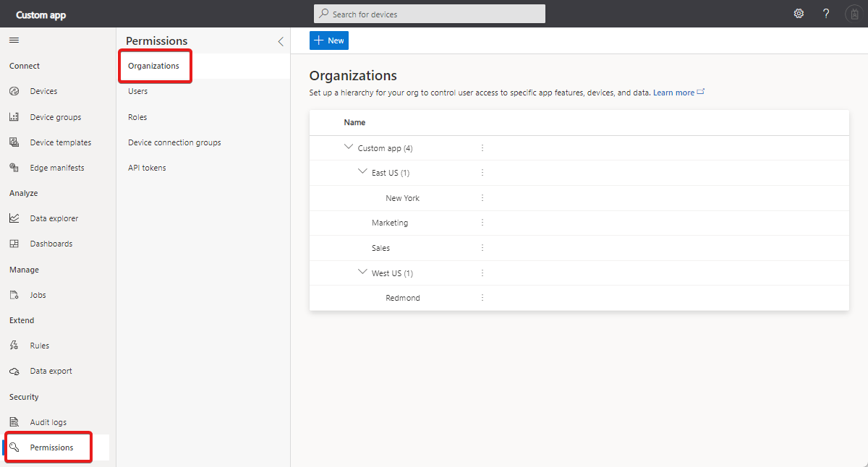Collapse the Permissions panel with the arrow
Image resolution: width=868 pixels, height=467 pixels.
click(x=281, y=42)
